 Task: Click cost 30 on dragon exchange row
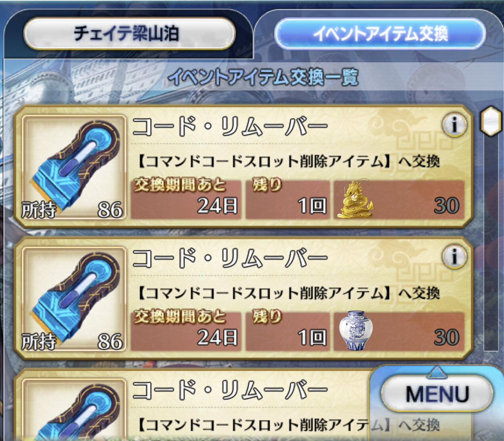pyautogui.click(x=447, y=206)
